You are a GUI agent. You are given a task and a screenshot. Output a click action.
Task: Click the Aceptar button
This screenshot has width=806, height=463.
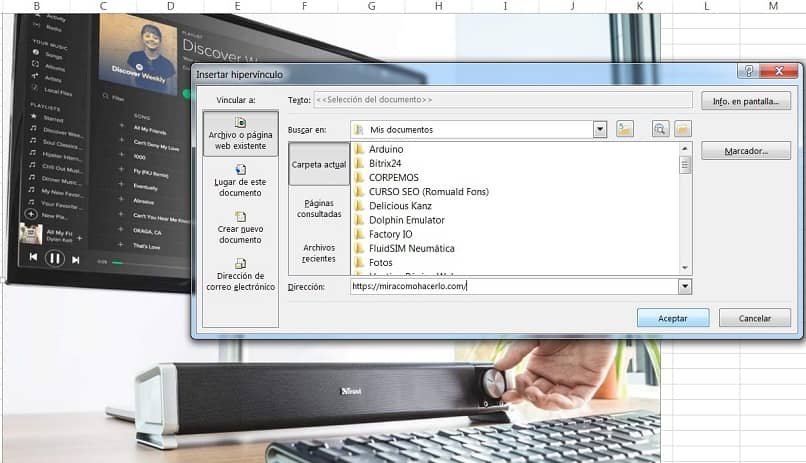pyautogui.click(x=673, y=318)
